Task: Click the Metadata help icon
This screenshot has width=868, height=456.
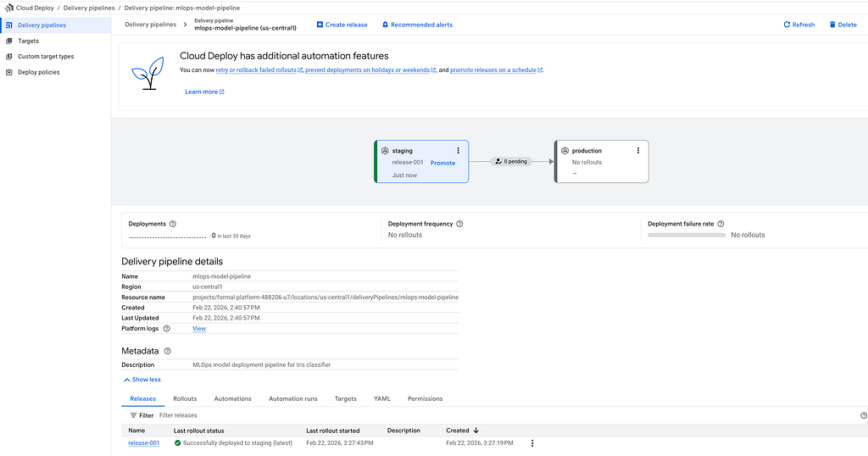Action: pos(168,351)
